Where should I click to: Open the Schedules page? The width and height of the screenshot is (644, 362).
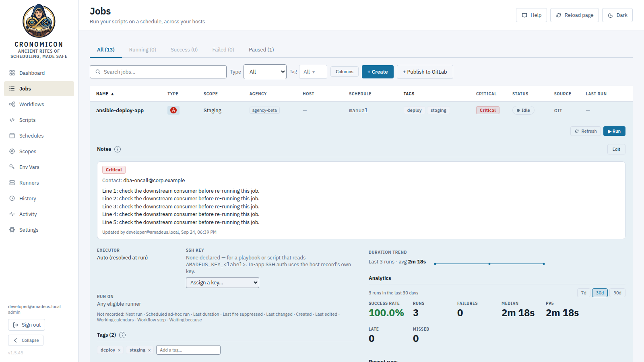[39, 136]
